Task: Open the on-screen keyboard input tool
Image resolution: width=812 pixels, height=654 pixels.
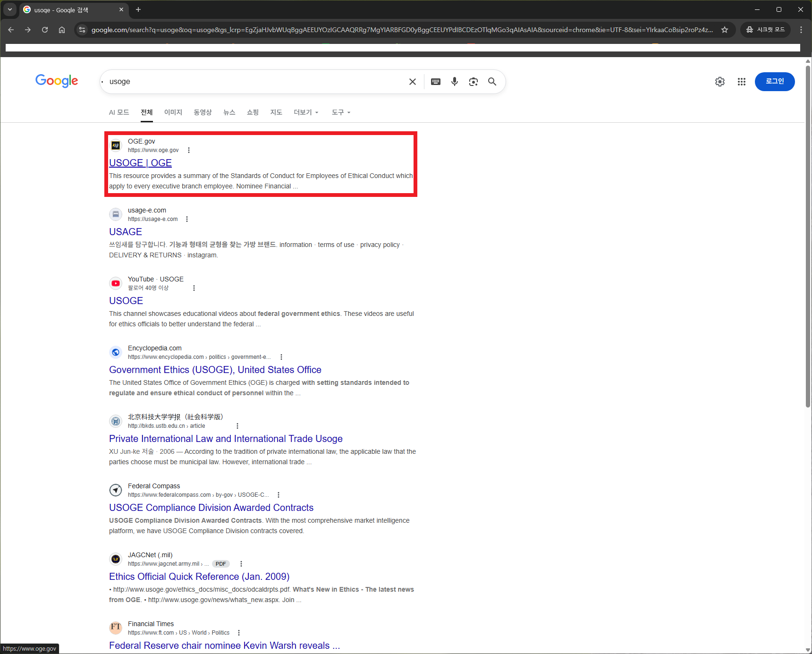Action: [436, 82]
